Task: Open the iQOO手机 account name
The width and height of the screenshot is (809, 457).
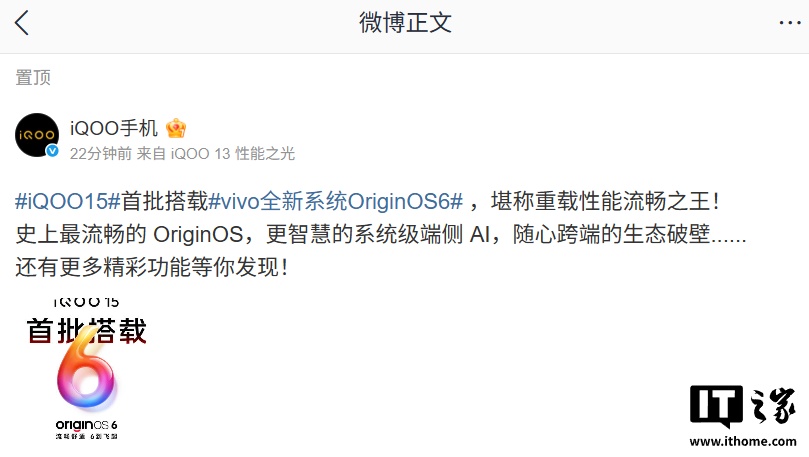Action: tap(114, 128)
